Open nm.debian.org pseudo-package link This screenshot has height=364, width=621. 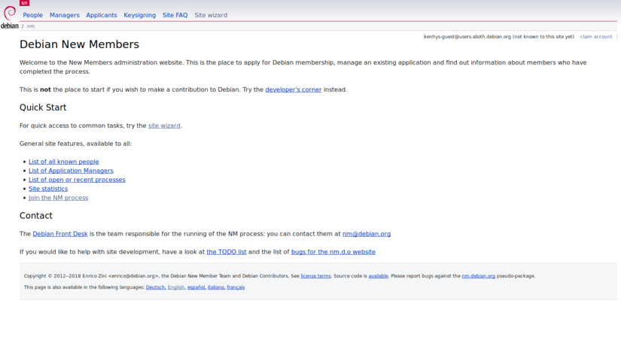[x=479, y=276]
